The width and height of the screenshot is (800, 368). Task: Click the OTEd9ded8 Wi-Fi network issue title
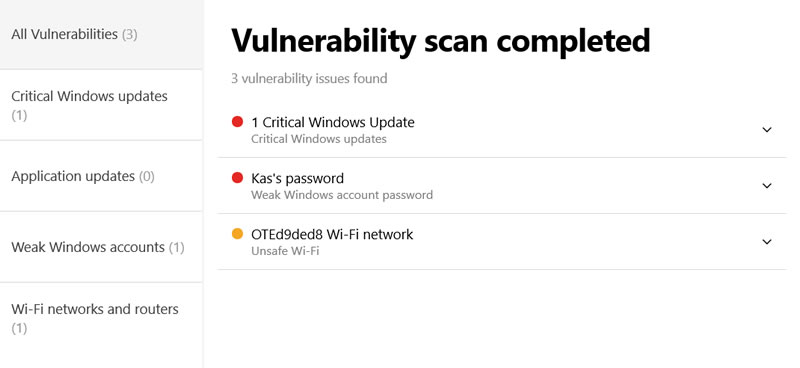point(332,234)
